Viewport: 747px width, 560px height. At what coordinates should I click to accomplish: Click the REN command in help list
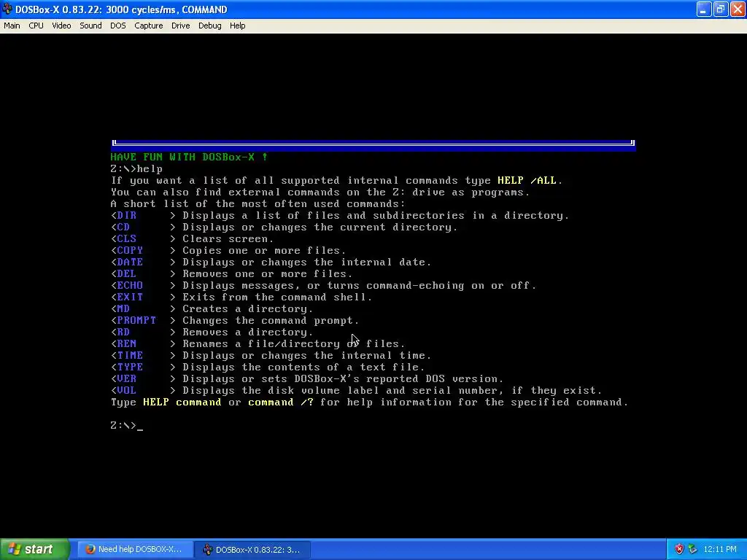pos(127,344)
